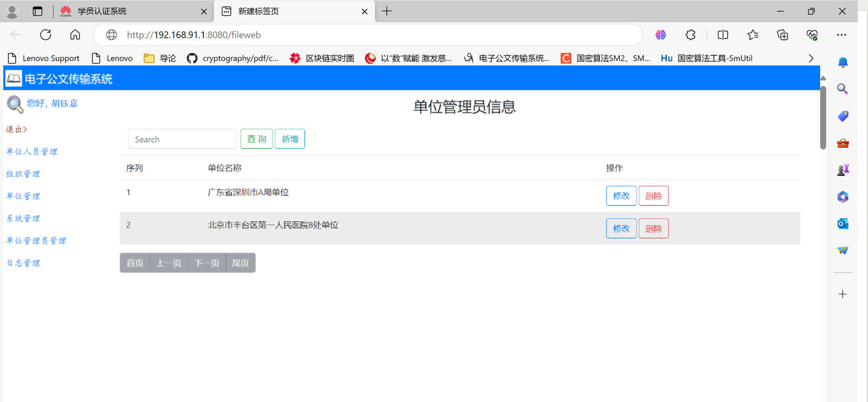Open the Copilot brain icon in toolbar
The image size is (868, 402).
pos(661,35)
